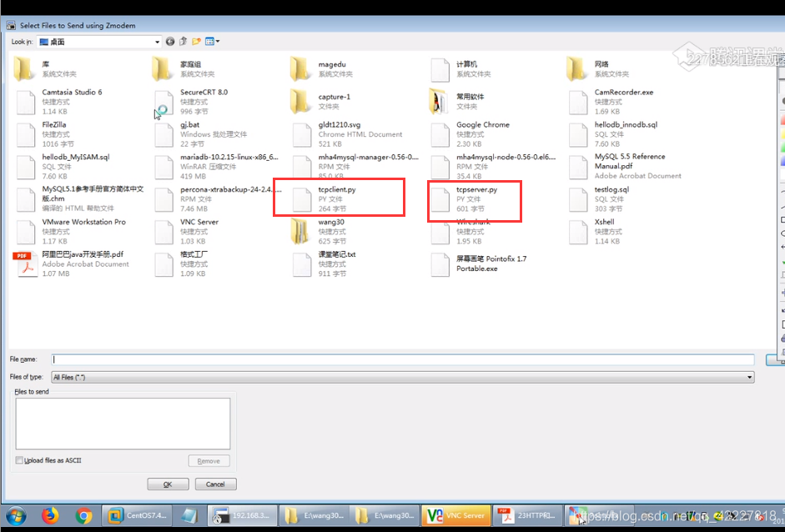Select the VMware Workstation Pro shortcut
Image resolution: width=785 pixels, height=532 pixels.
71,231
